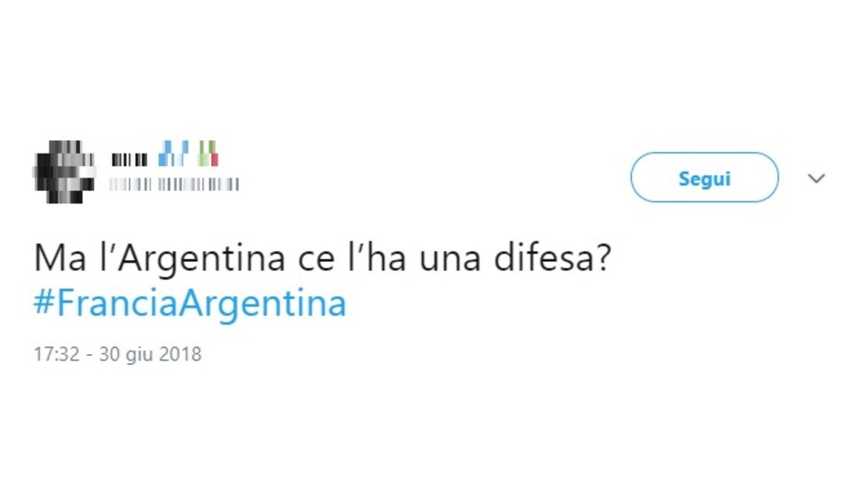Click the pixelated display name of tweet author
868x482 pixels.
click(x=130, y=160)
